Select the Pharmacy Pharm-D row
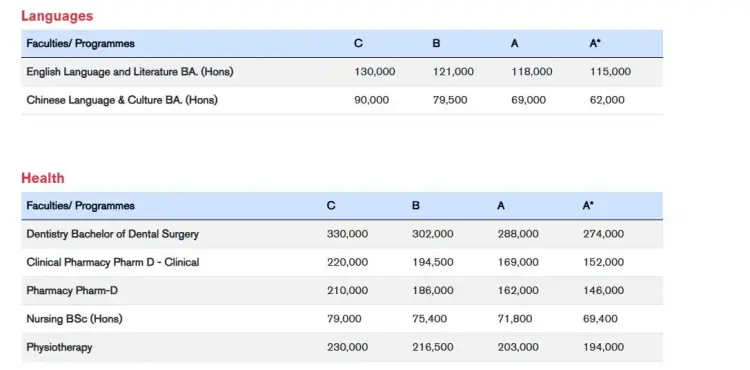This screenshot has width=750, height=370. [x=342, y=290]
